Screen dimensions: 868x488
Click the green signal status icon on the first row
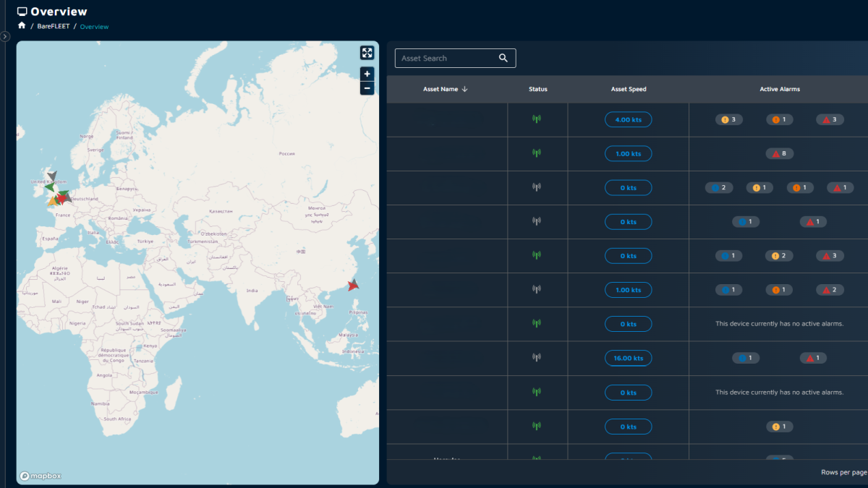[537, 119]
